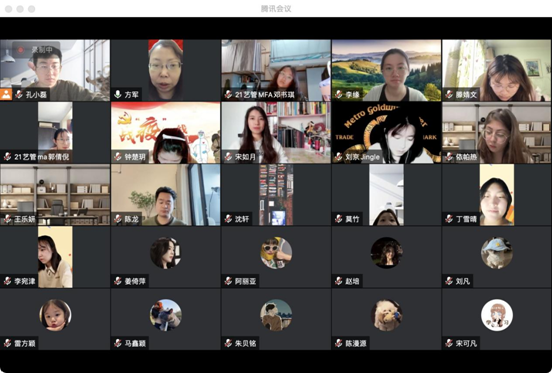The width and height of the screenshot is (553, 374).
Task: Click the muted mic icon beside 马鑫颖
Action: coord(118,343)
